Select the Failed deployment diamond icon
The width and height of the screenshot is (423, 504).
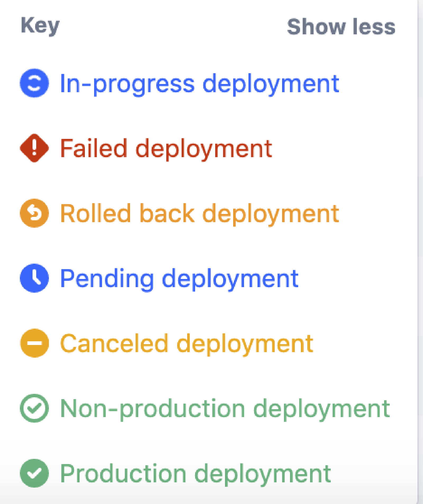pos(34,148)
